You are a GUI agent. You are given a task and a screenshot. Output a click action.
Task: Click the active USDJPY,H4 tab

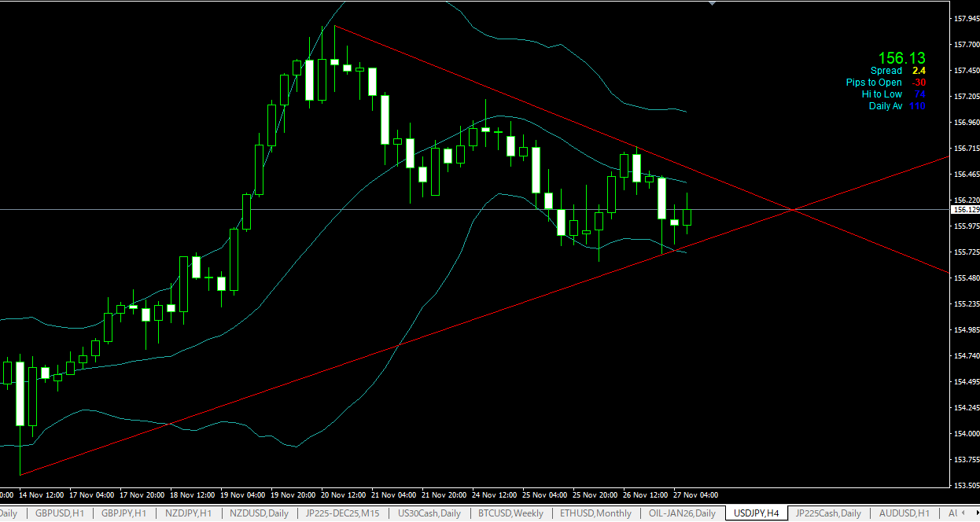[x=756, y=513]
